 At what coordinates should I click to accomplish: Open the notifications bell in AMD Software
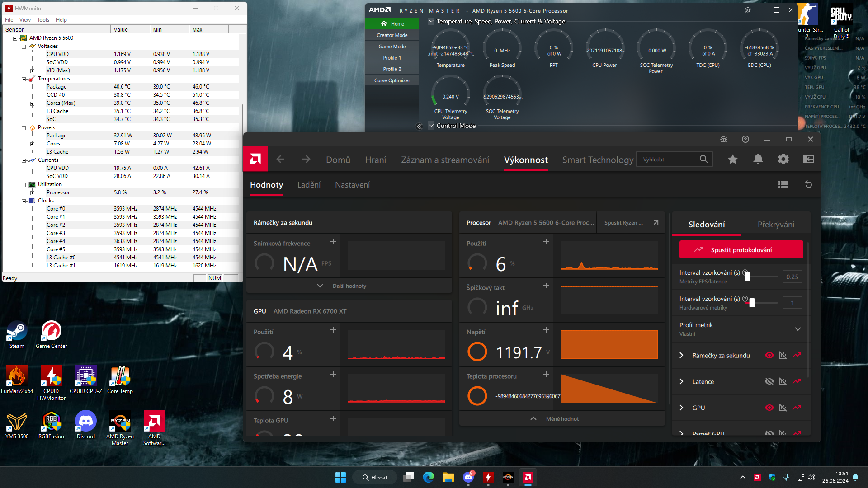pos(758,159)
